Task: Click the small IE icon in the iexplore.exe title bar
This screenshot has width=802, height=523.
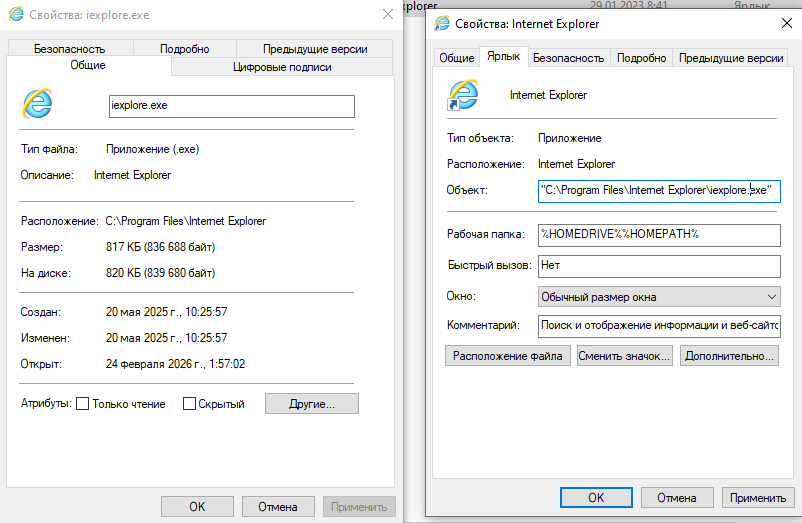Action: (x=16, y=14)
